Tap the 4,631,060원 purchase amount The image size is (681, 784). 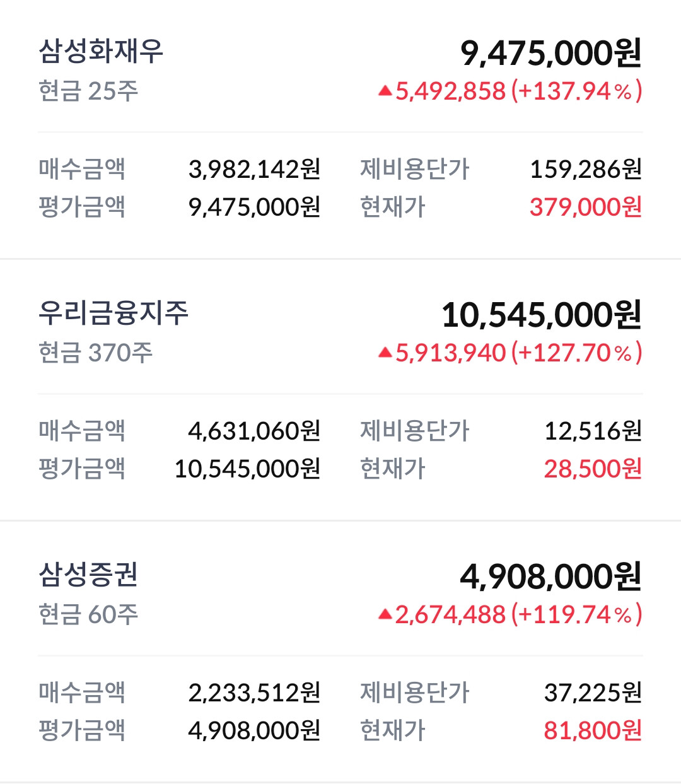[x=254, y=431]
